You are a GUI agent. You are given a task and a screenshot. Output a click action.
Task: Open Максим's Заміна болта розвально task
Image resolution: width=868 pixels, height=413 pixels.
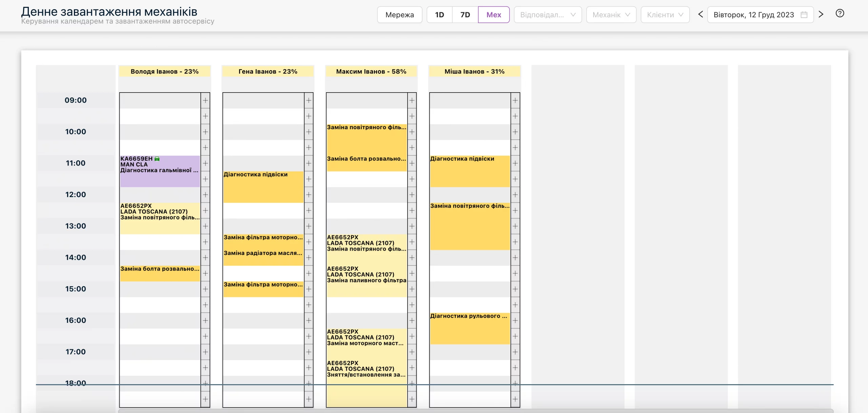367,163
